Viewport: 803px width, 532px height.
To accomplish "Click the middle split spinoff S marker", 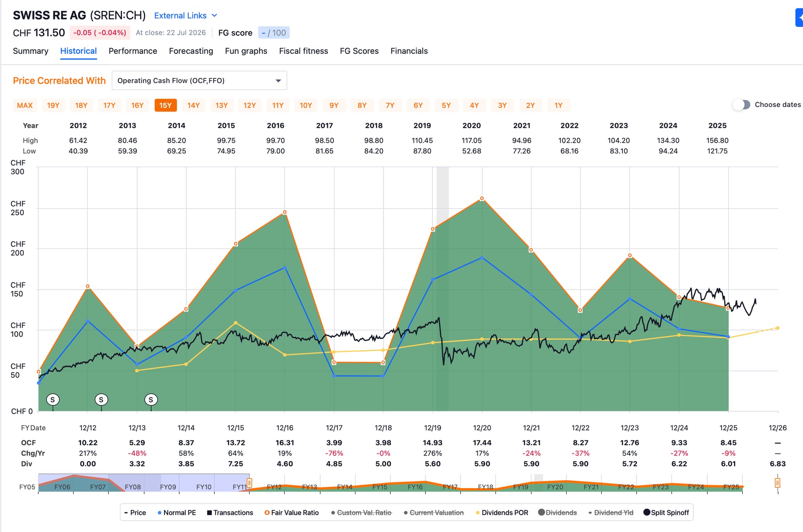I will tap(101, 400).
